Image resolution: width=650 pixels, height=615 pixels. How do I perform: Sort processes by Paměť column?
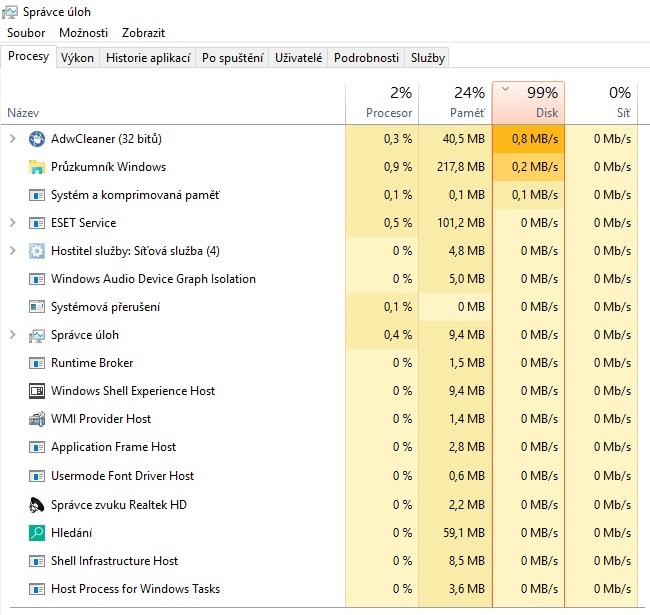click(x=455, y=102)
